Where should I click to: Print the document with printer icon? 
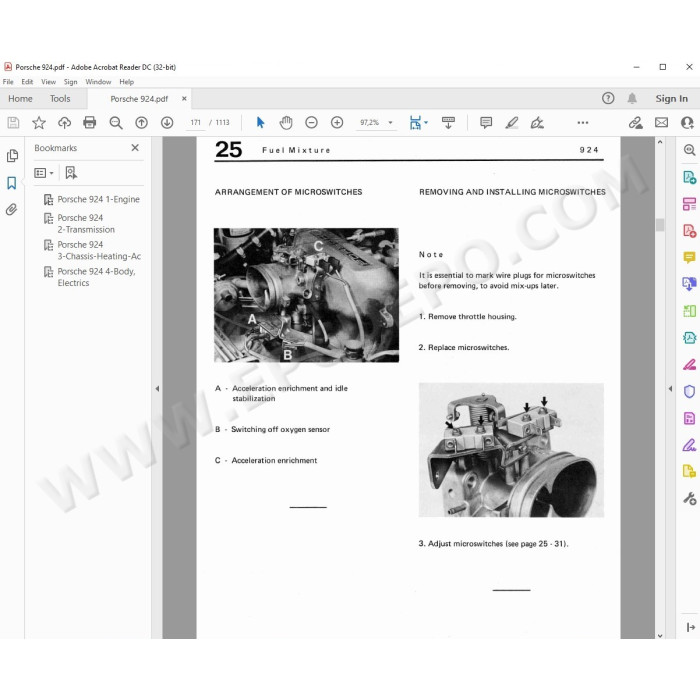[90, 122]
